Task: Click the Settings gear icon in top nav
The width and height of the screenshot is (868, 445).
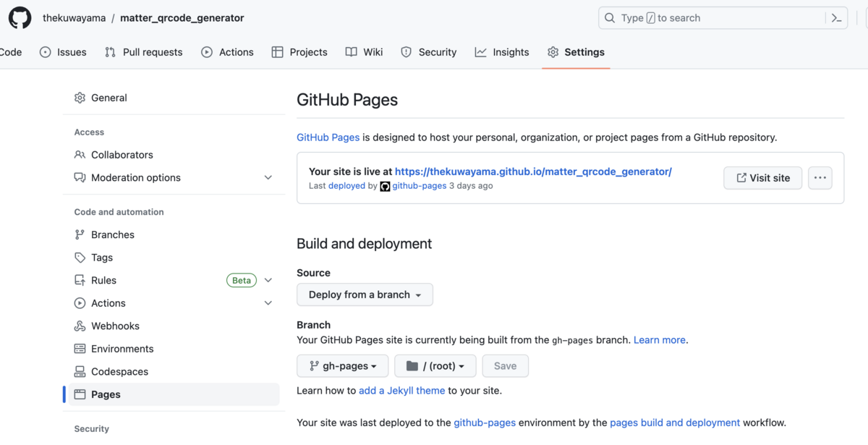Action: tap(553, 52)
